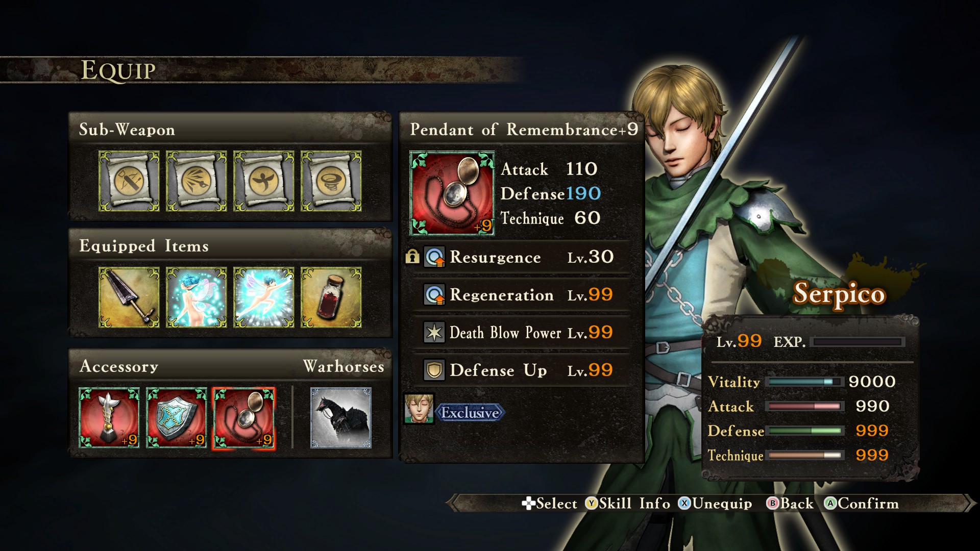The height and width of the screenshot is (551, 980).
Task: Select the white feather accessory slot
Action: [109, 418]
